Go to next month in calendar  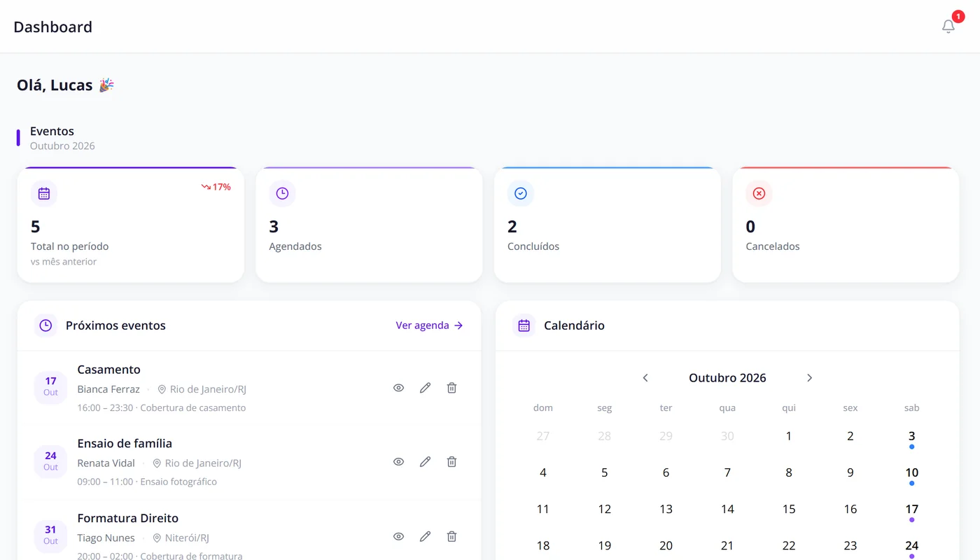click(x=809, y=378)
